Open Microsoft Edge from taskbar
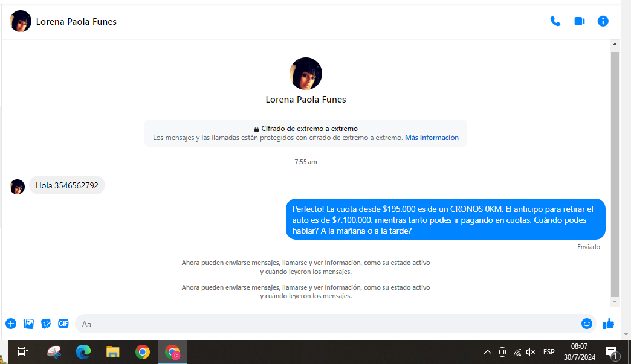 point(83,352)
